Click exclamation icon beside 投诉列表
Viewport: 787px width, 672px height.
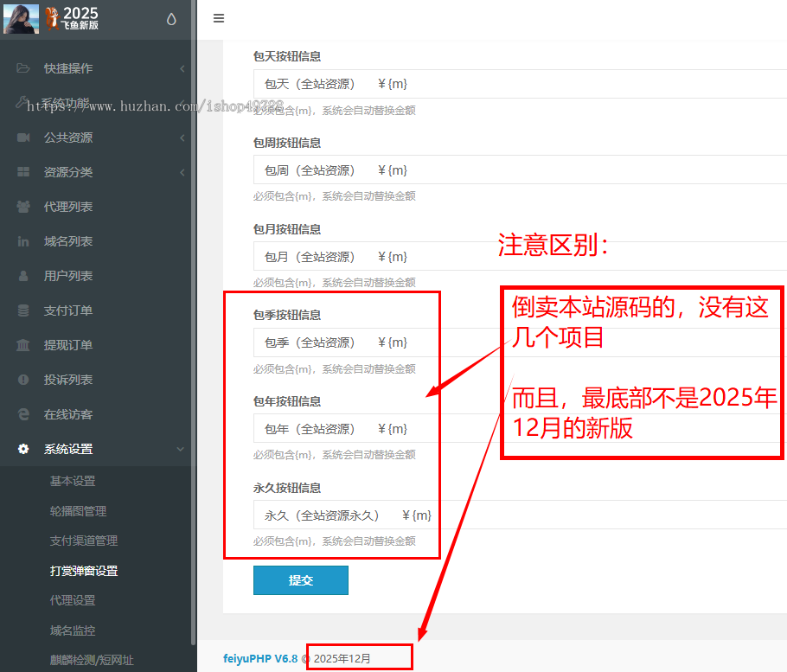(x=23, y=380)
